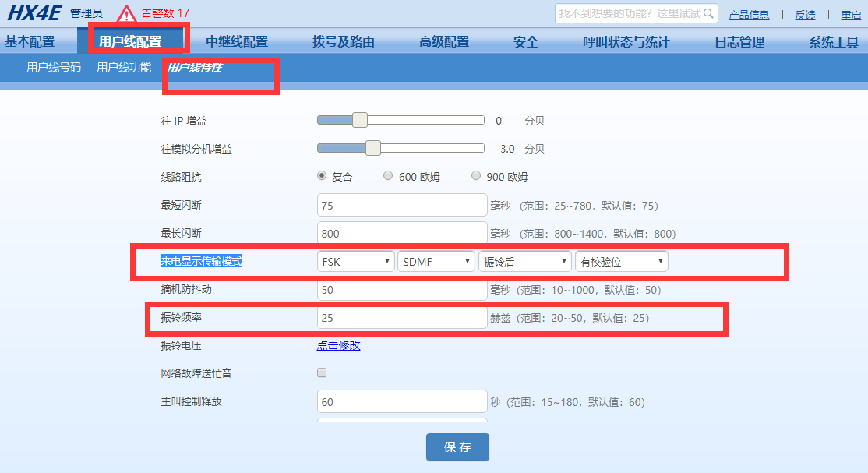This screenshot has height=473, width=868.
Task: Click the HX4E logo
Action: pos(34,12)
